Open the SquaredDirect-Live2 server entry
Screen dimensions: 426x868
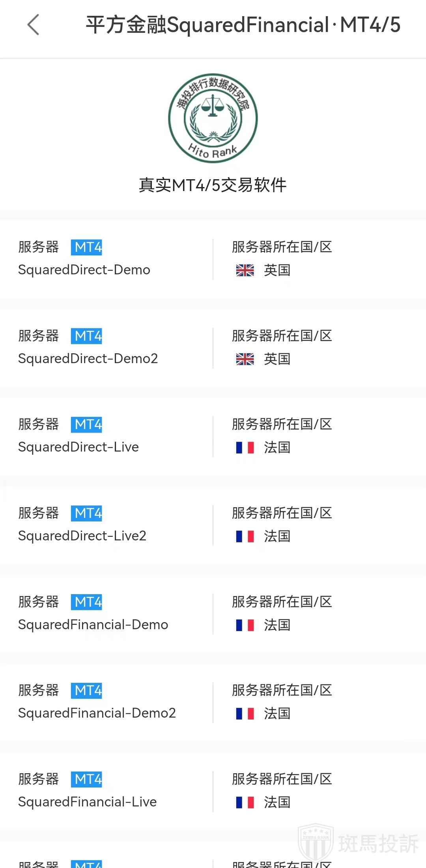pyautogui.click(x=82, y=536)
